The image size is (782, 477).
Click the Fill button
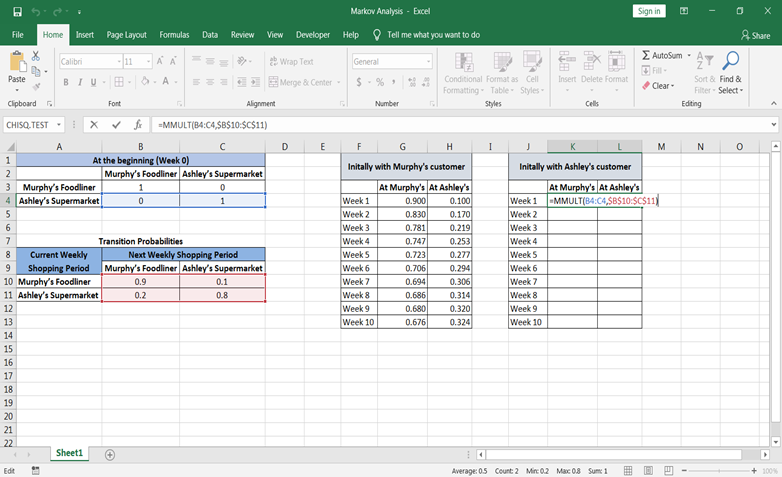(653, 70)
